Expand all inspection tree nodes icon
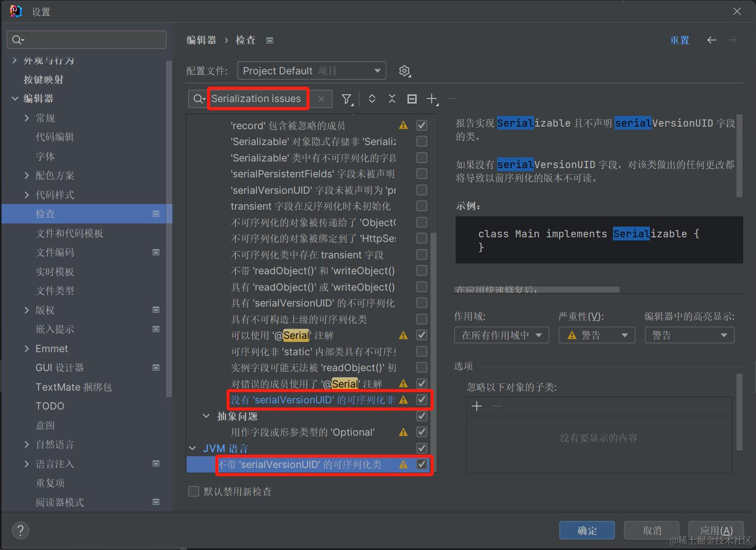 (372, 99)
